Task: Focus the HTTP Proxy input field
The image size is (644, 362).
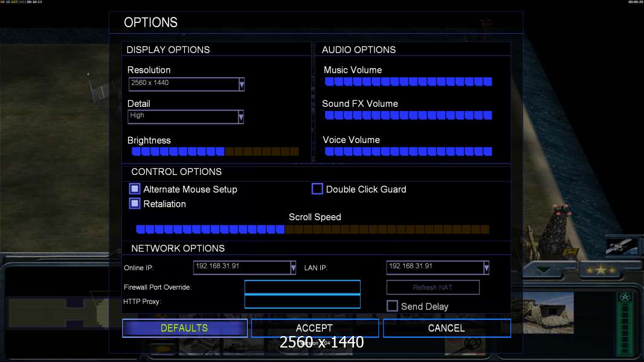Action: (302, 301)
